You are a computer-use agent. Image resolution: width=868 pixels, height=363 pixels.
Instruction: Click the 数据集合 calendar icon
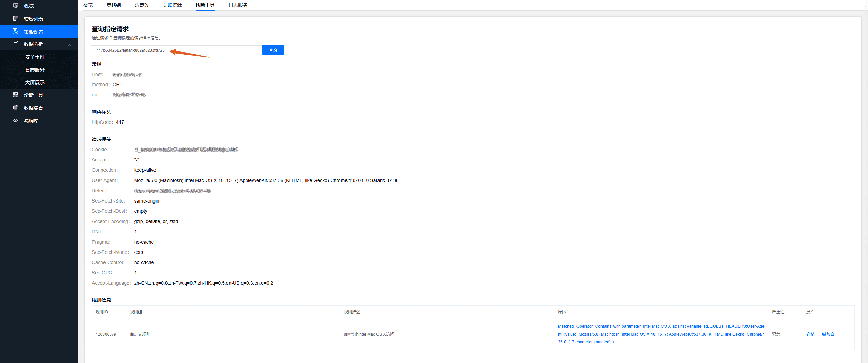16,108
